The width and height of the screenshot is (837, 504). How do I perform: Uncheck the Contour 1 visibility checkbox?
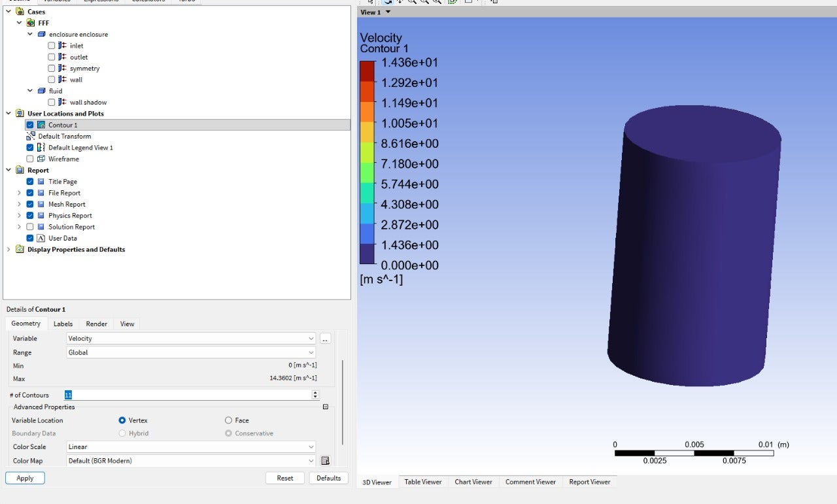30,125
